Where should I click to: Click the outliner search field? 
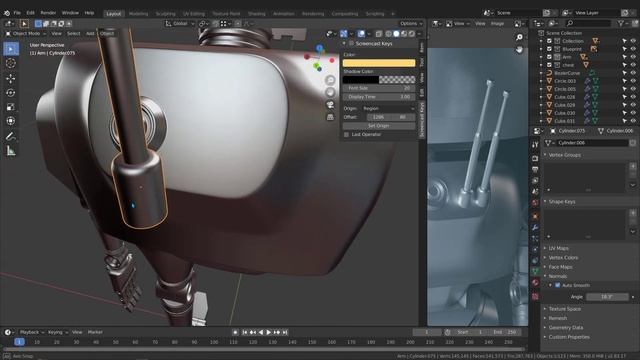click(589, 24)
